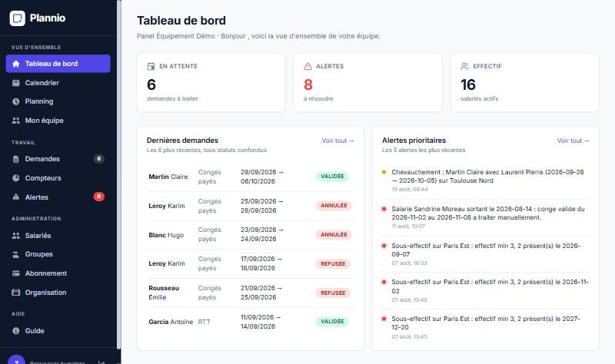
Task: Click the Plannio brand name
Action: click(48, 18)
